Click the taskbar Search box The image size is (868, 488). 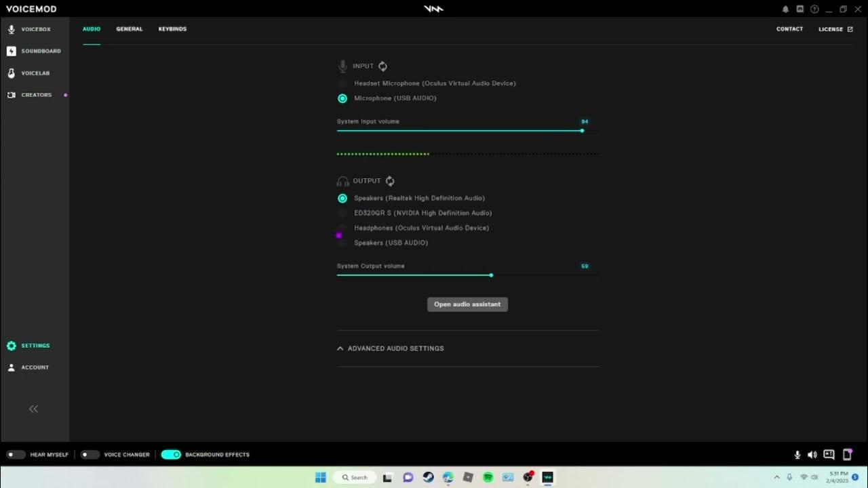pos(355,477)
